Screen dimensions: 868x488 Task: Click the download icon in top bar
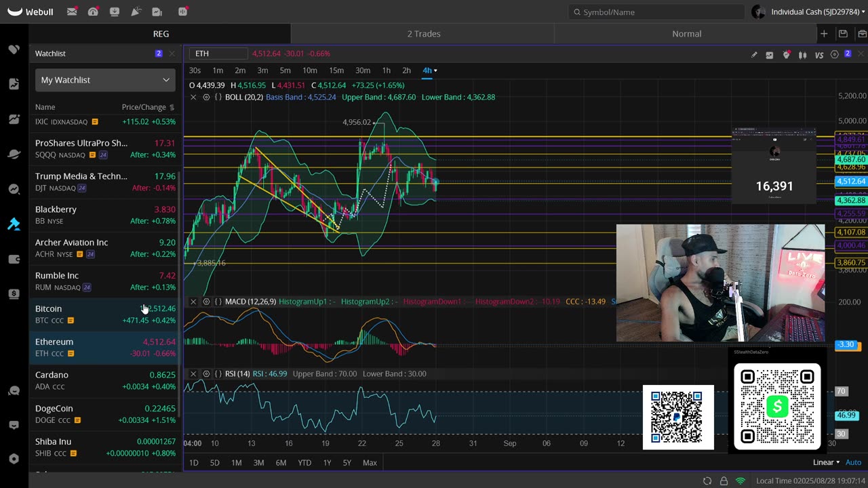tap(115, 12)
